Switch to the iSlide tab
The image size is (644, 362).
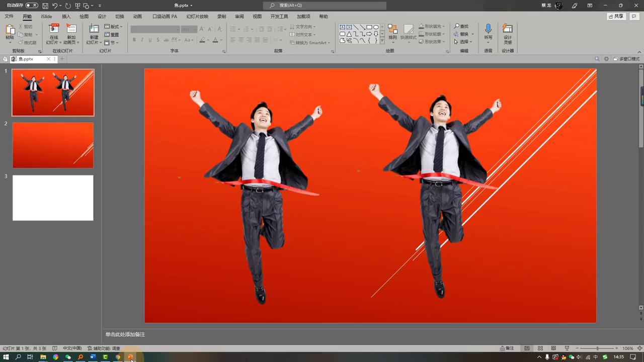coord(46,17)
